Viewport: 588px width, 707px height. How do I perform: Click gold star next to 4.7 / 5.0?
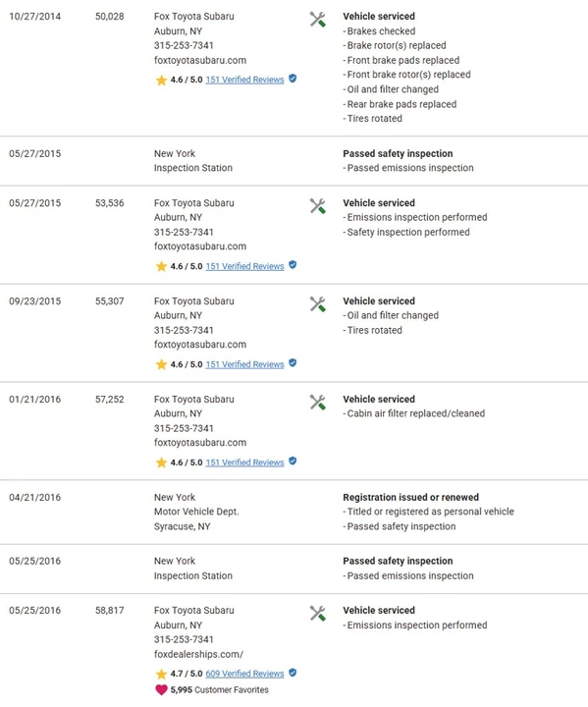[161, 674]
